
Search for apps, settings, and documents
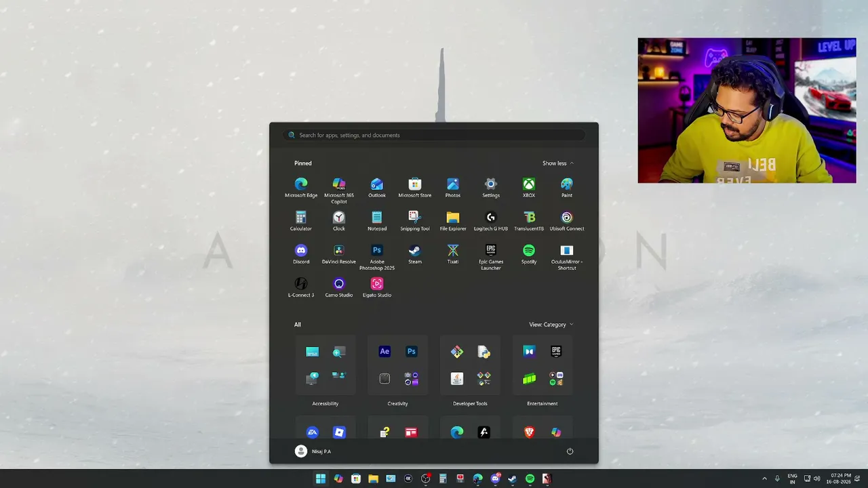[x=434, y=135]
